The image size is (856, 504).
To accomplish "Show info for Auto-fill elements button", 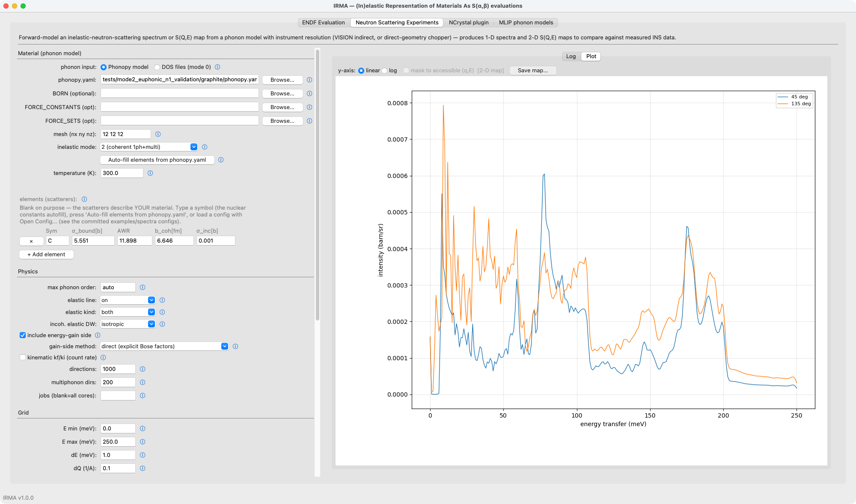I will pyautogui.click(x=221, y=160).
